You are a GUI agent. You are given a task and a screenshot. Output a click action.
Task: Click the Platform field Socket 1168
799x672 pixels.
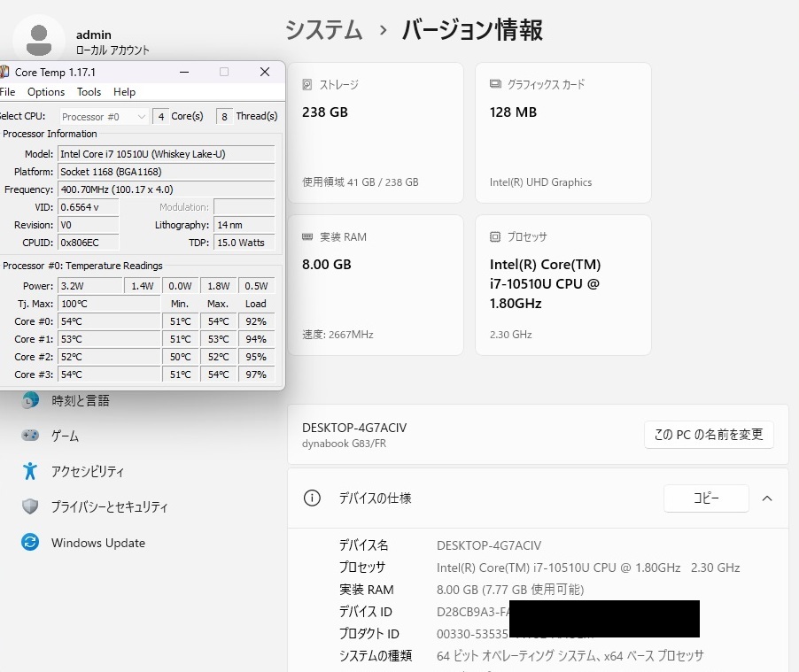coord(167,172)
